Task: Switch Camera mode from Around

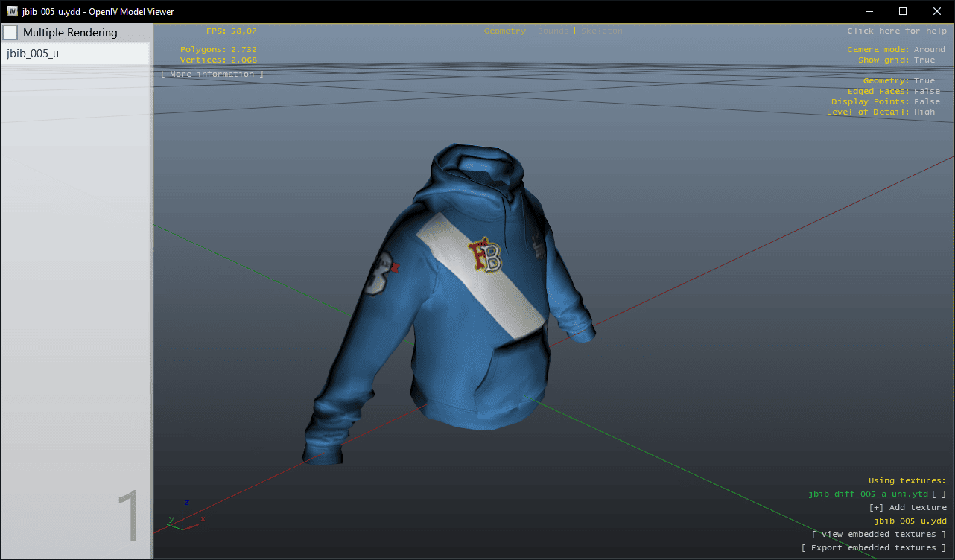Action: pyautogui.click(x=929, y=49)
